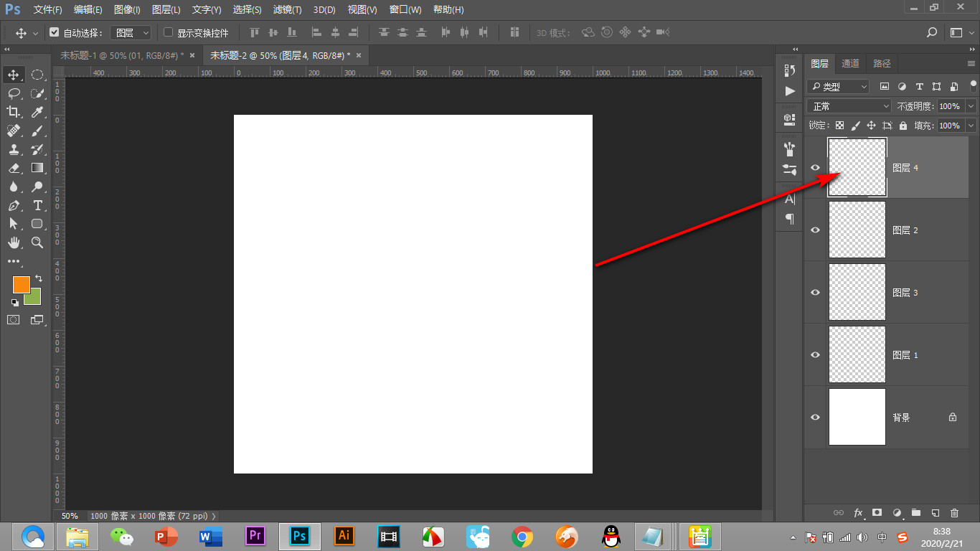Viewport: 980px width, 551px height.
Task: Select the Lasso tool
Action: [14, 93]
